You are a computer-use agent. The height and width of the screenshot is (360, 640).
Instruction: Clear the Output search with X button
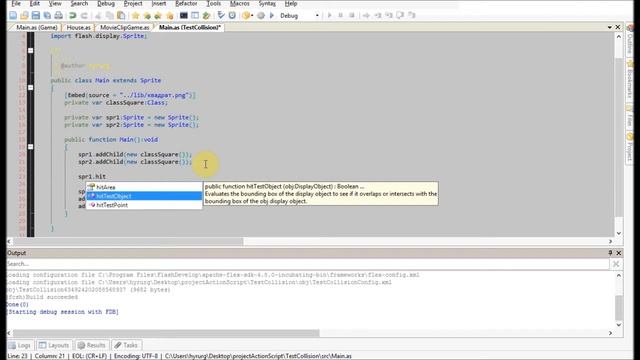pos(616,264)
